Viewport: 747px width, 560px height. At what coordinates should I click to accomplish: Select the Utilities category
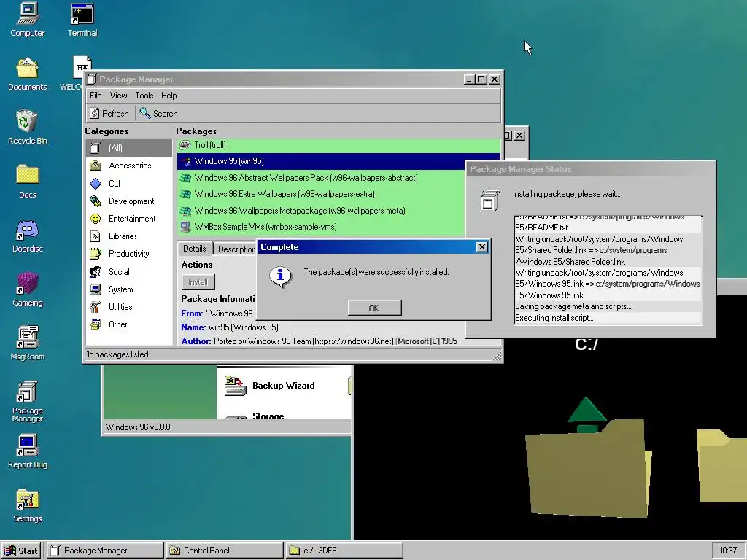click(x=129, y=307)
